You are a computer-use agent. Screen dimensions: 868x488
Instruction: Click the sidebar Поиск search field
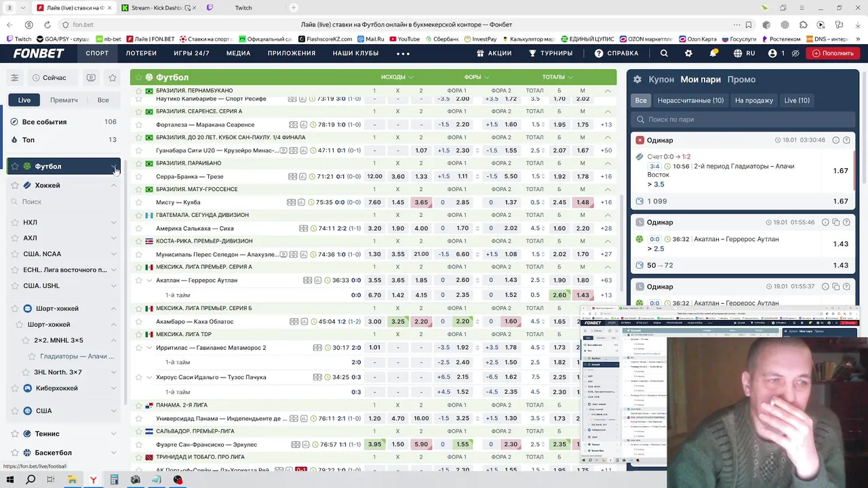(64, 202)
